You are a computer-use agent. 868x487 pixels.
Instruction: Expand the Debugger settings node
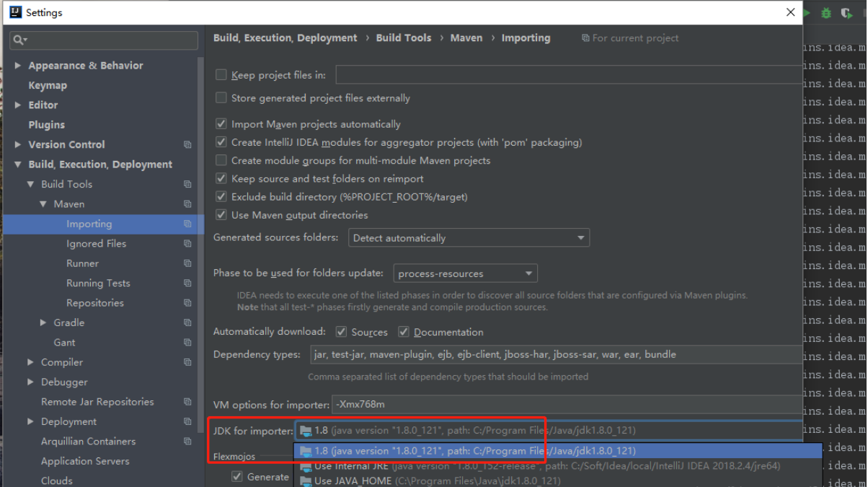(x=30, y=382)
